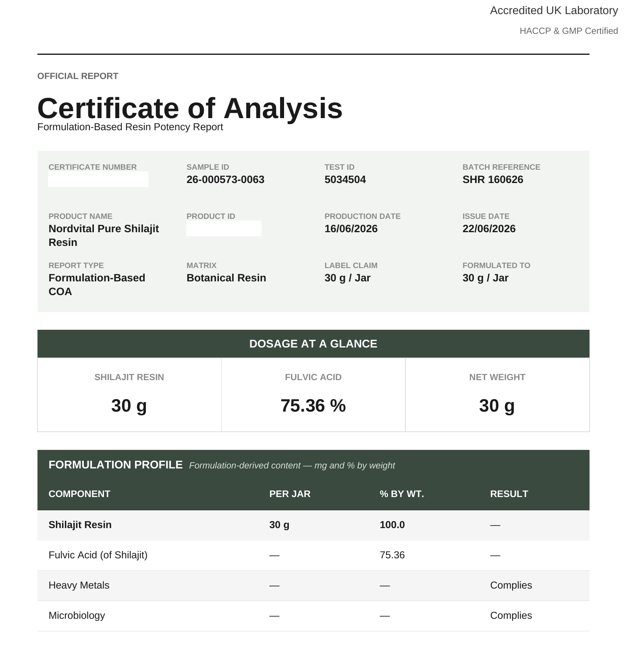Click the 'COMPONENT' column header
The image size is (625, 672).
[79, 494]
